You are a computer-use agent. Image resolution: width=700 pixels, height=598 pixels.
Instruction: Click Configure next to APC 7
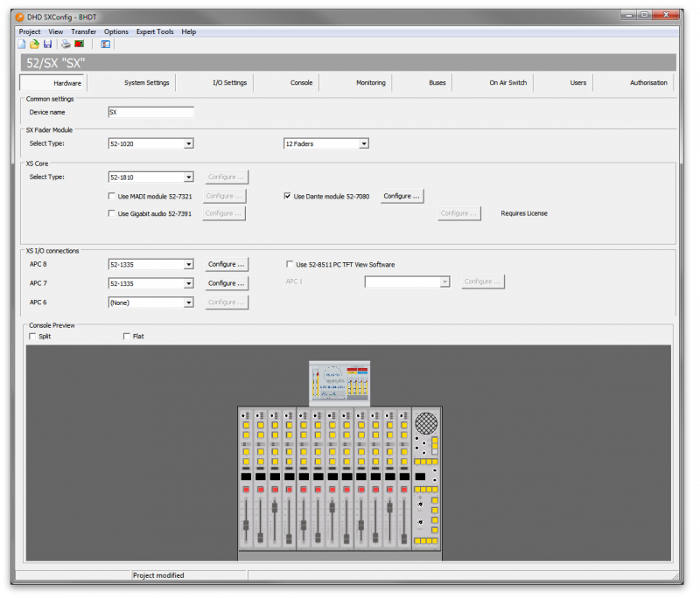(227, 283)
